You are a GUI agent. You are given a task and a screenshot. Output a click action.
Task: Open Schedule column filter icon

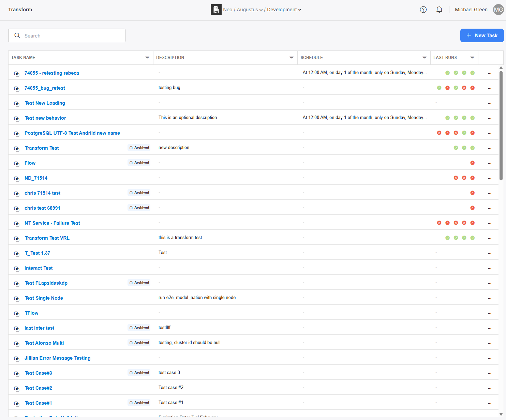point(425,58)
